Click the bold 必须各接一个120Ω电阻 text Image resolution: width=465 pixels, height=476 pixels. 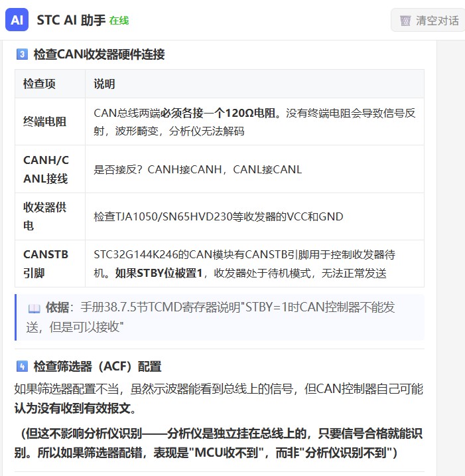click(218, 114)
